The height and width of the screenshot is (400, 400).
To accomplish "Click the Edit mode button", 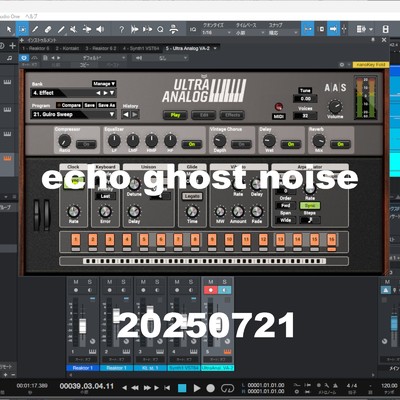I will click(x=204, y=115).
